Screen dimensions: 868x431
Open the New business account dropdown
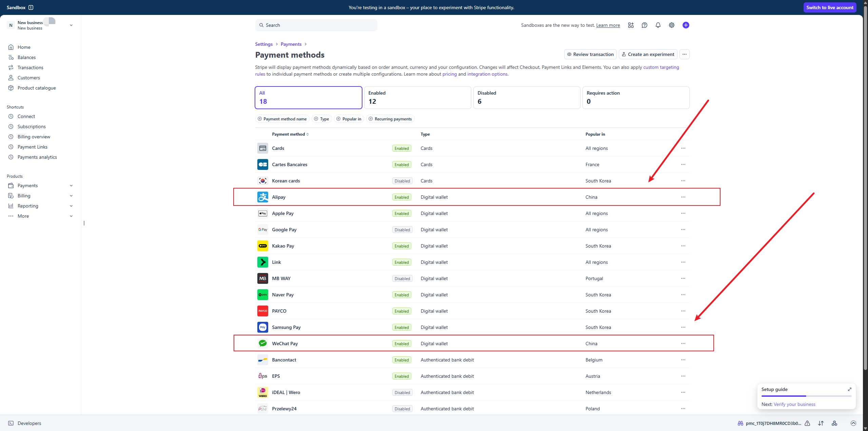[x=71, y=25]
